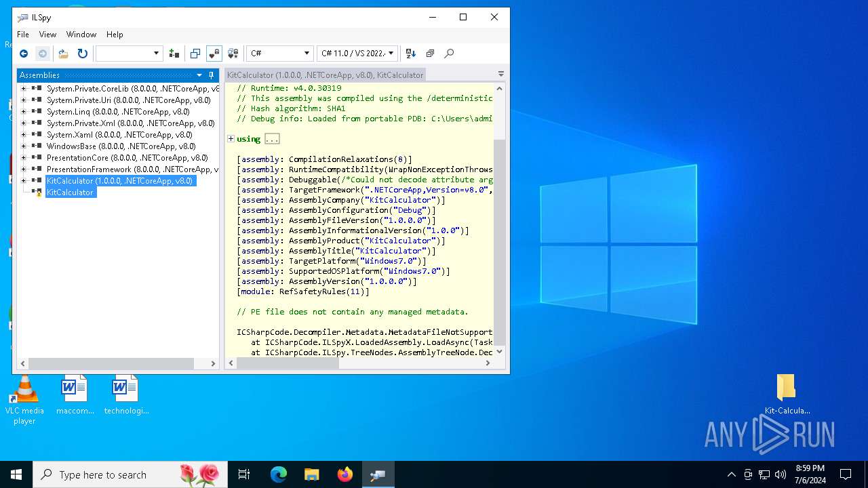Viewport: 868px width, 488px height.
Task: Launch Microsoft Edge from the taskbar
Action: point(279,474)
